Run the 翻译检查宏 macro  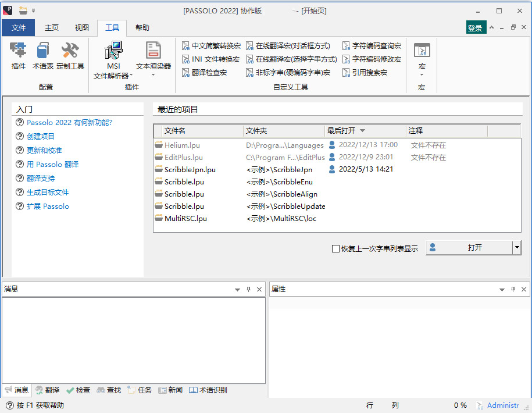[x=206, y=72]
